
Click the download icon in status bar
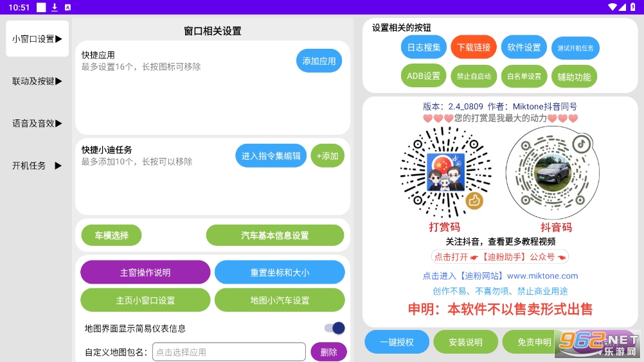tap(54, 7)
